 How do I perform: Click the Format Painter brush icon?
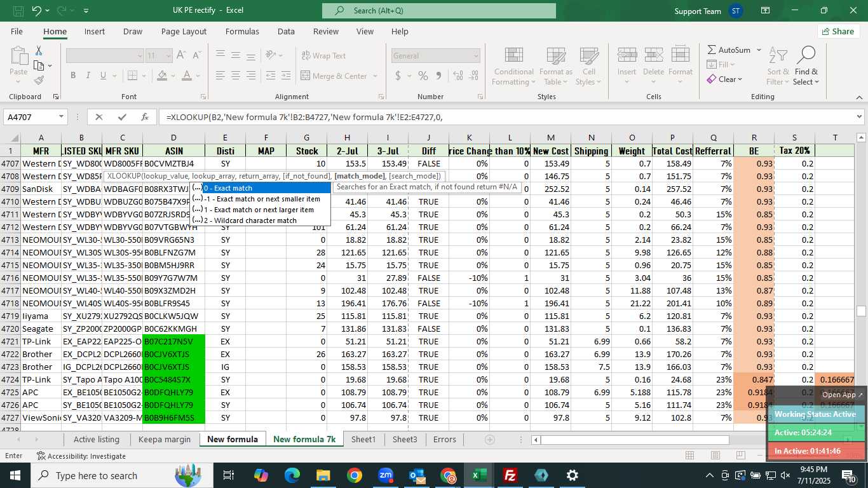(39, 81)
